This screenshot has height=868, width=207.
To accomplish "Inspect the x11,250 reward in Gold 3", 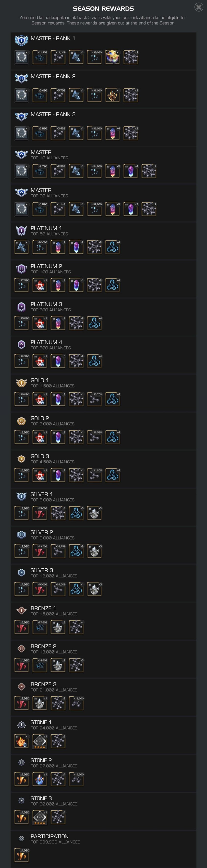I will tap(94, 475).
